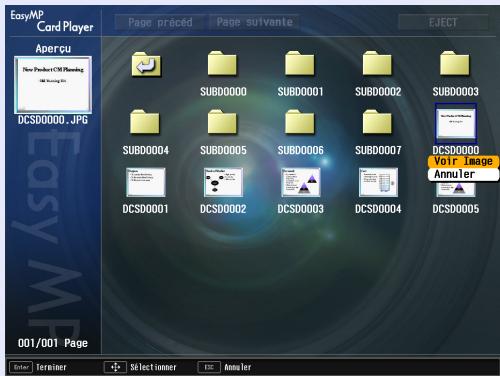
Task: Click the DCSD0000.JPG file name label
Action: tap(53, 120)
